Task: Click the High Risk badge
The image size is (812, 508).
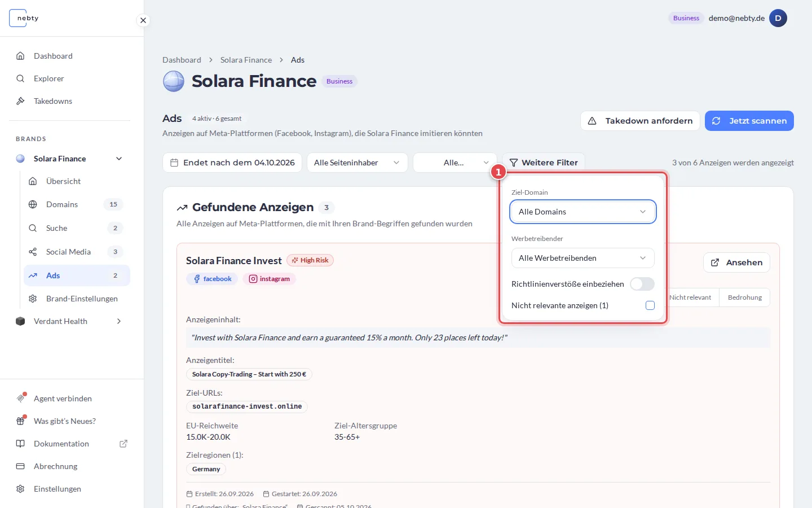Action: [310, 260]
